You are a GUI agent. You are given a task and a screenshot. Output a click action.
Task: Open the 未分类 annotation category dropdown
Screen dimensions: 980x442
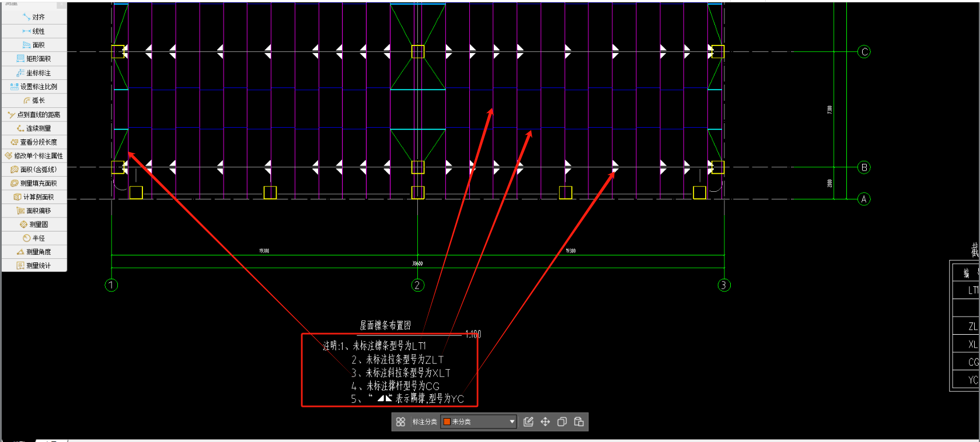click(479, 422)
